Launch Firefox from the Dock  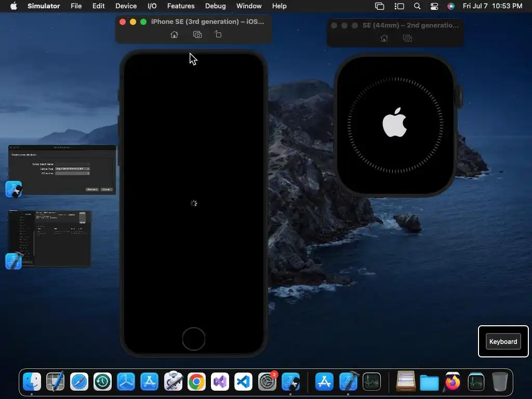click(x=453, y=382)
